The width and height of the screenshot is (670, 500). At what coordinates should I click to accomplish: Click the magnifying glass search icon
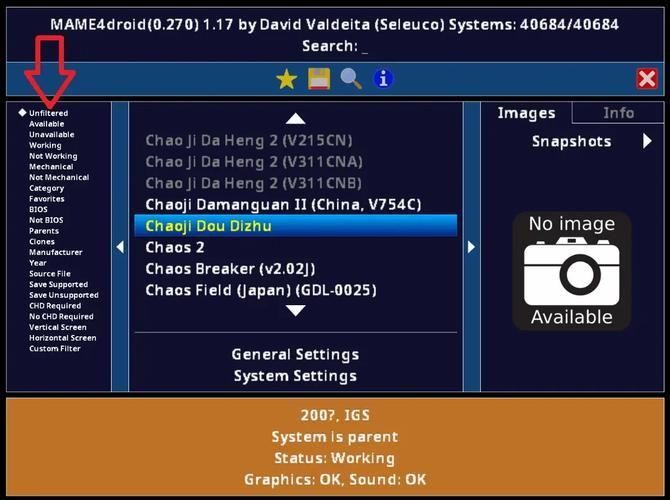pos(351,79)
